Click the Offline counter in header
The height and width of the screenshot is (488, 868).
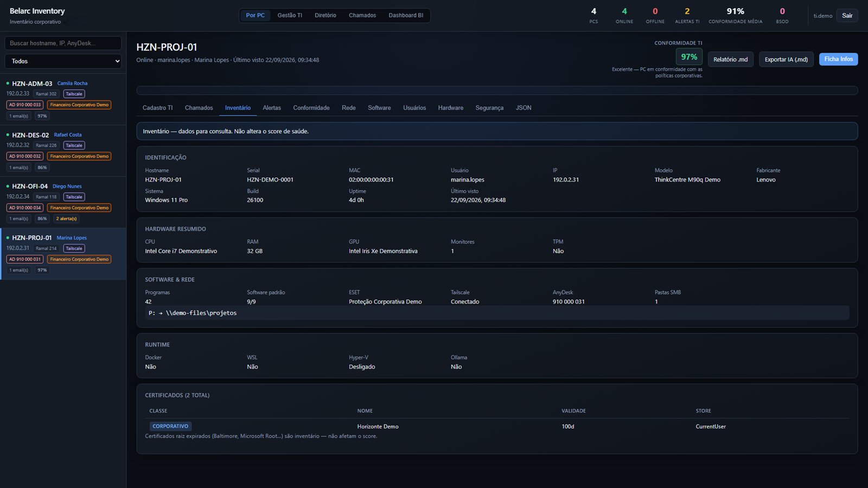tap(655, 15)
